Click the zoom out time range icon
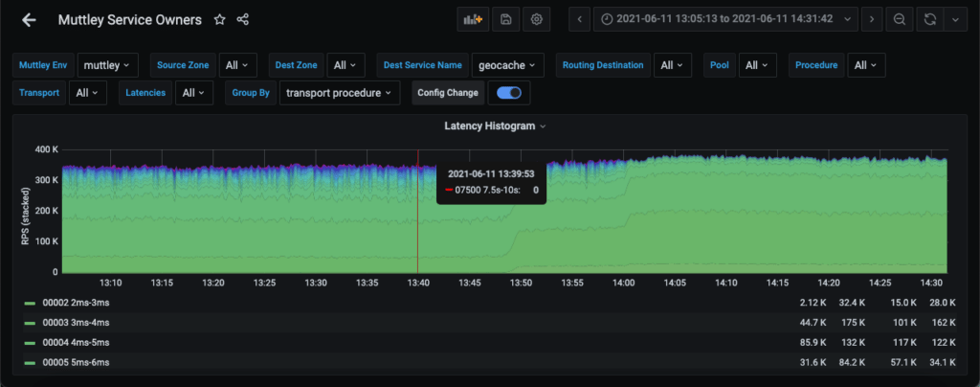Viewport: 980px width, 387px height. [899, 19]
